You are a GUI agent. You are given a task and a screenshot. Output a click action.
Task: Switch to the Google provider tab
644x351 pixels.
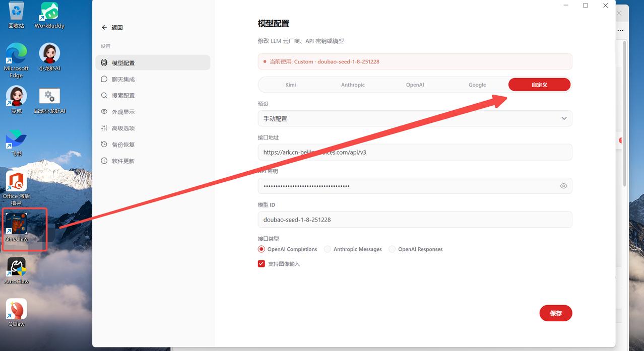tap(477, 85)
